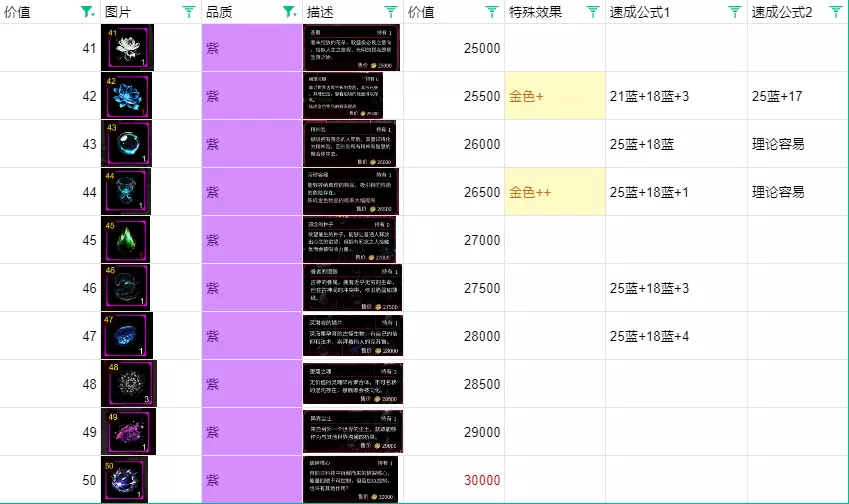
Task: Open filter for 描述 column
Action: click(x=390, y=11)
